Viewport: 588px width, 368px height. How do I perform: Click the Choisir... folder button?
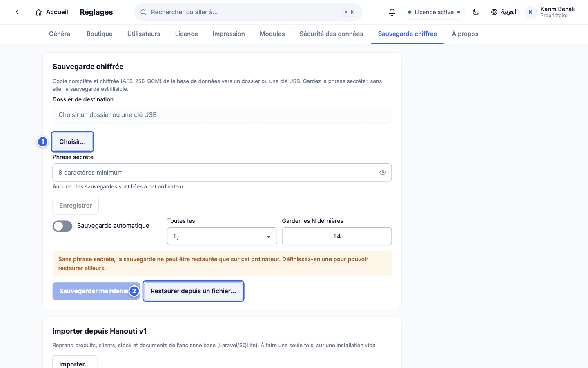click(x=73, y=142)
